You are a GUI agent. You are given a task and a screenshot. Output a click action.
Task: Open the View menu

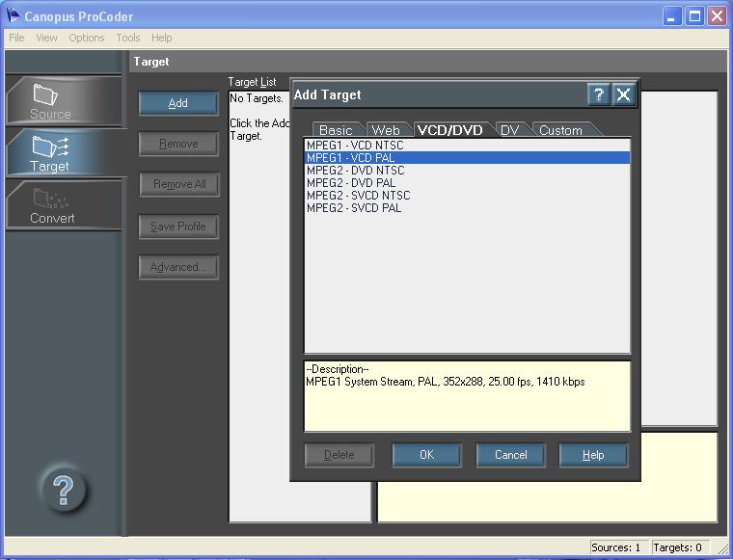pos(46,38)
